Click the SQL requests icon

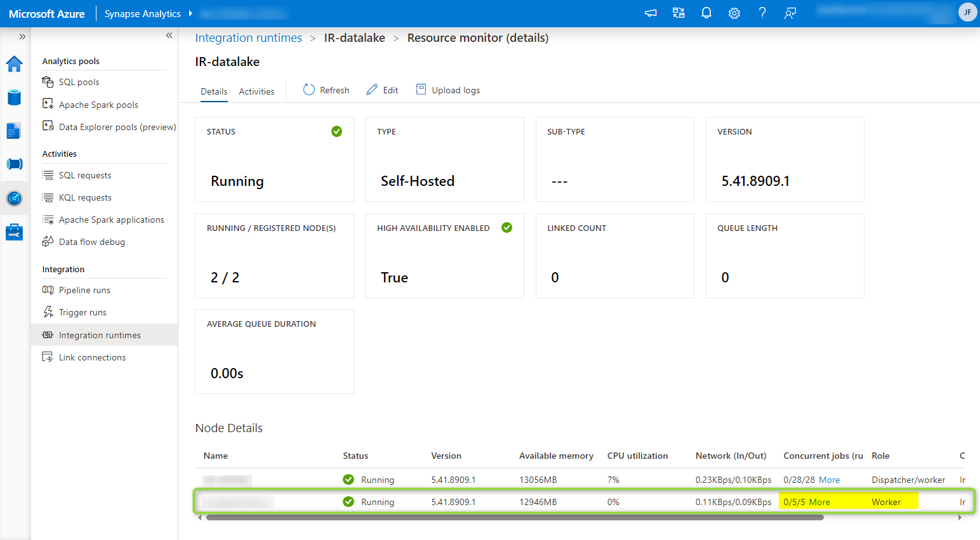coord(48,175)
